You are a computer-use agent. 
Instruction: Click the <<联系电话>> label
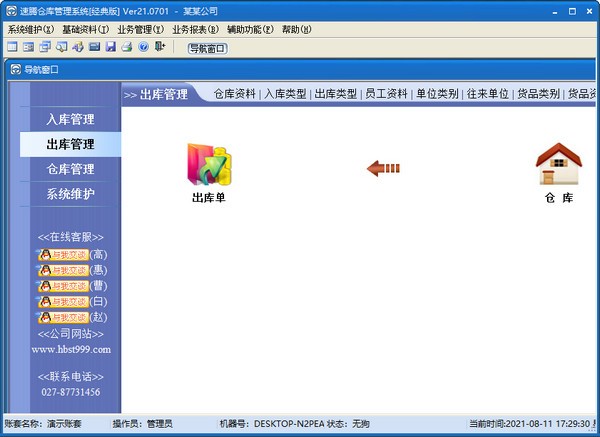pyautogui.click(x=71, y=377)
